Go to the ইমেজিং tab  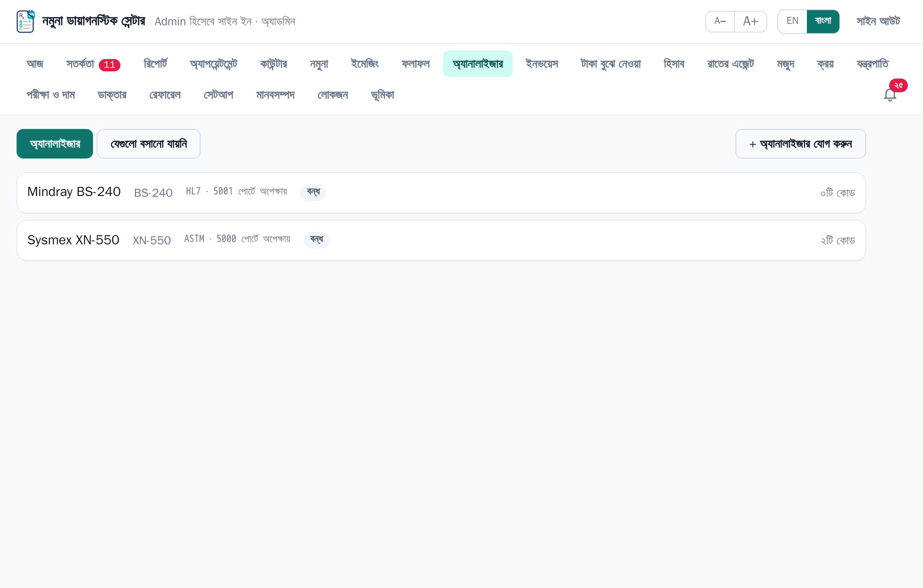(x=365, y=64)
